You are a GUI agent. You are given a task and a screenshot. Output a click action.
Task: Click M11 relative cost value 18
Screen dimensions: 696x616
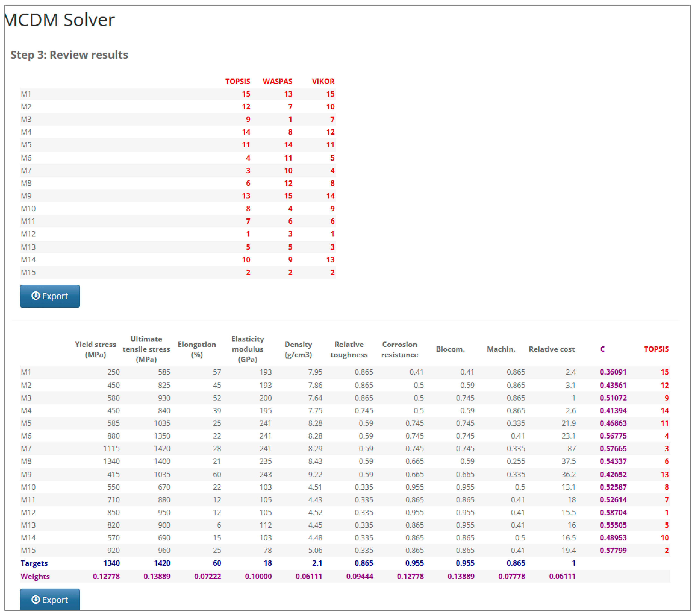tap(572, 500)
